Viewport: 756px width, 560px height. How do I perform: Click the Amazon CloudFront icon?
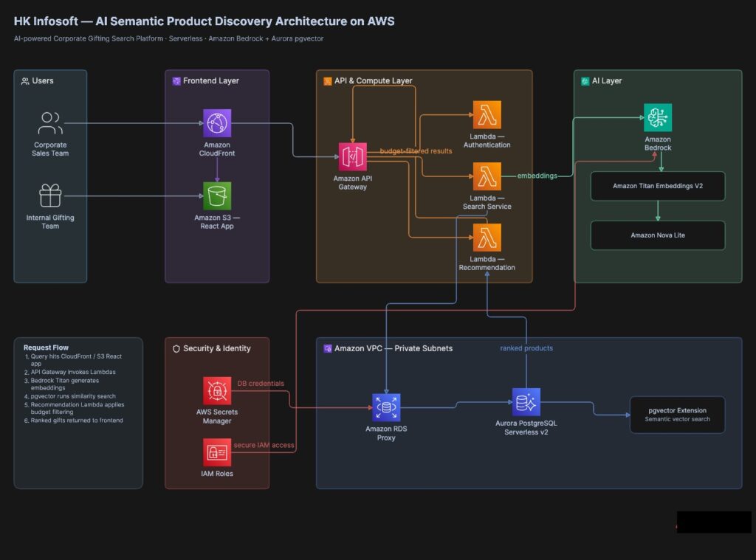pyautogui.click(x=217, y=123)
